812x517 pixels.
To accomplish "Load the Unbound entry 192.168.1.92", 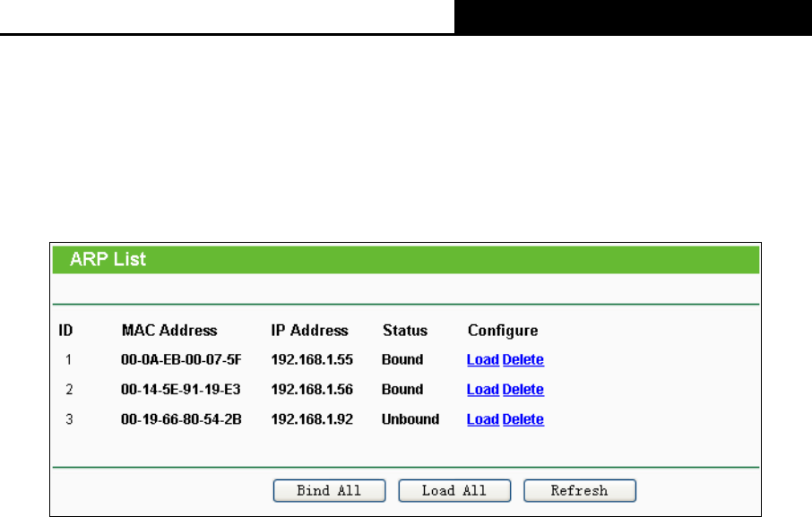I will tap(483, 419).
